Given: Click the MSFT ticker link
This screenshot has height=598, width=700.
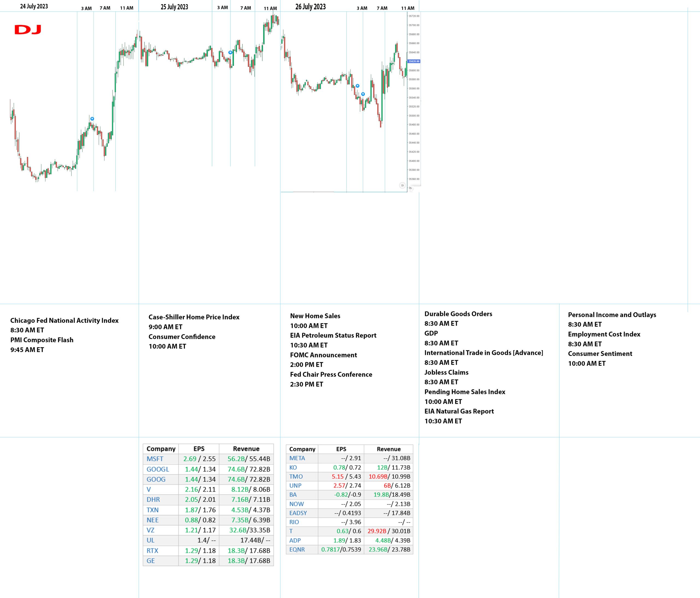Looking at the screenshot, I should (155, 459).
